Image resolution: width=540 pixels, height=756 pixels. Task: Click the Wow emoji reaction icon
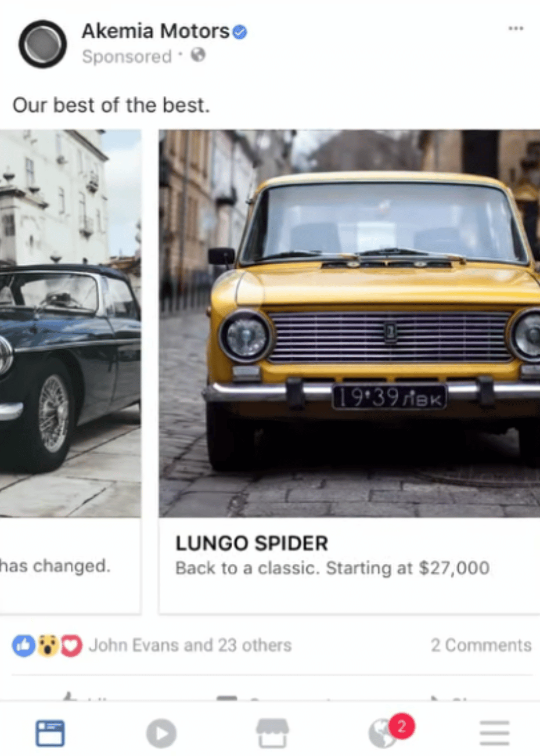click(48, 645)
